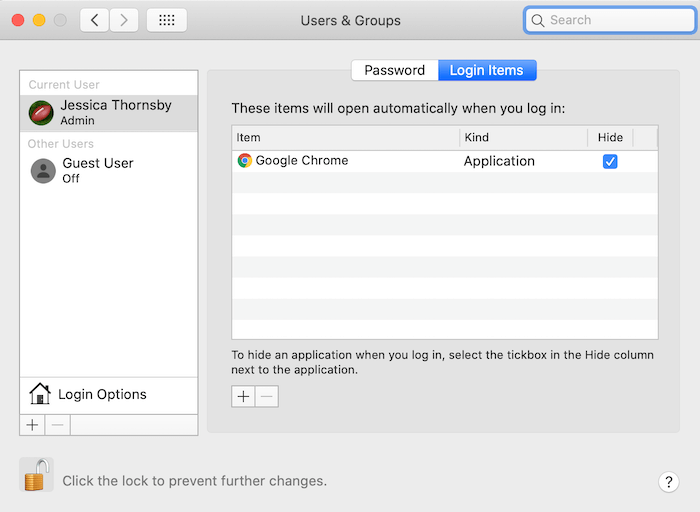Open Login Options
This screenshot has width=700, height=512.
108,395
